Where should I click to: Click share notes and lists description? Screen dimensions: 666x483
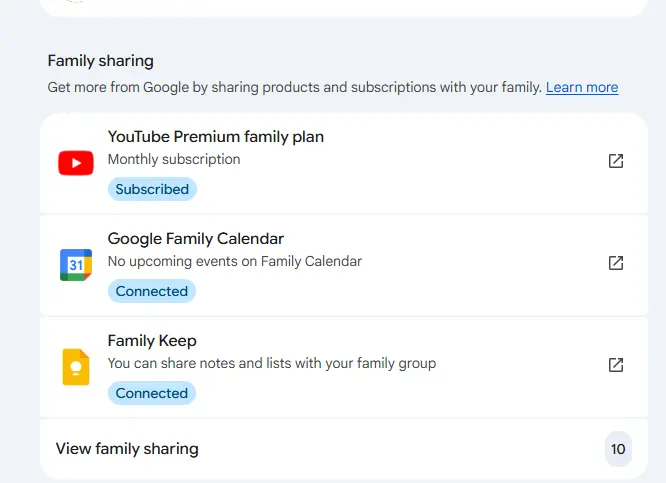coord(272,363)
